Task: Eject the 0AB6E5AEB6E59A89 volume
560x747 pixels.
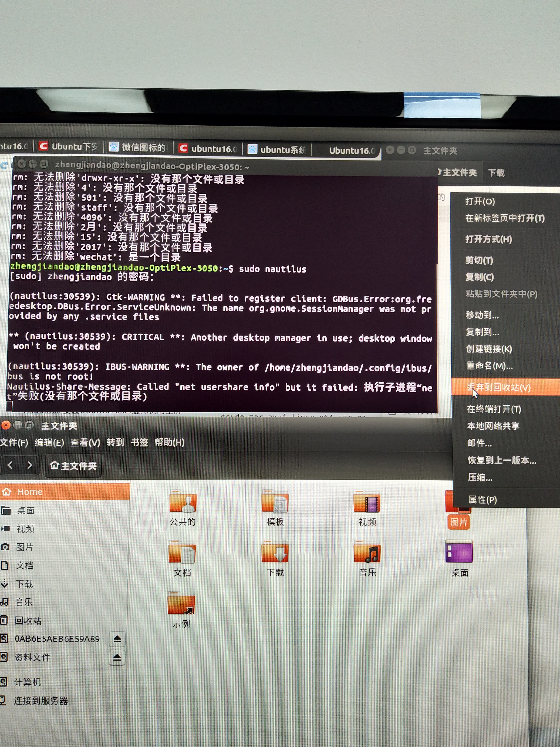Action: 117,639
